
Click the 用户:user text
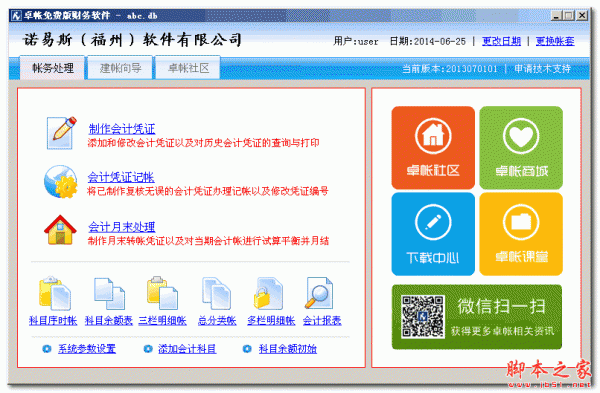tap(356, 41)
